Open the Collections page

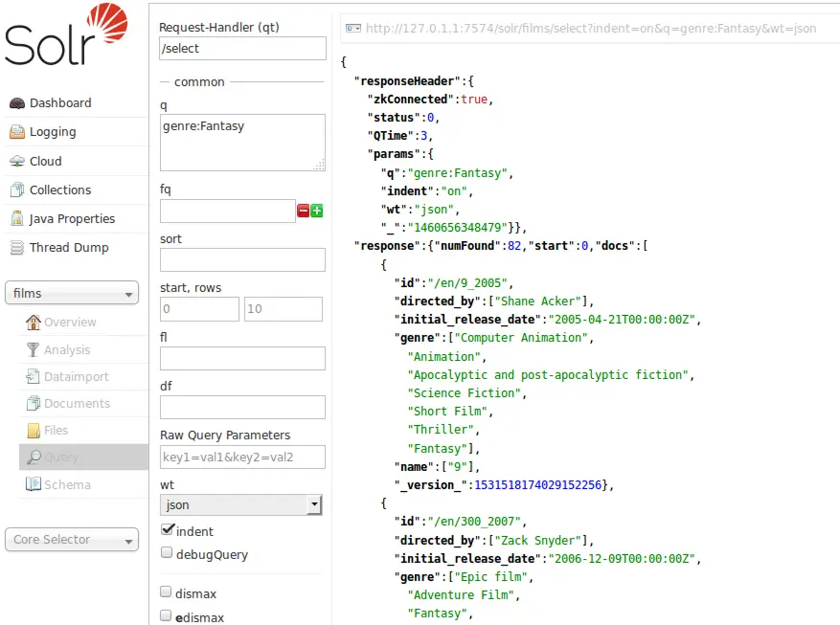tap(63, 190)
